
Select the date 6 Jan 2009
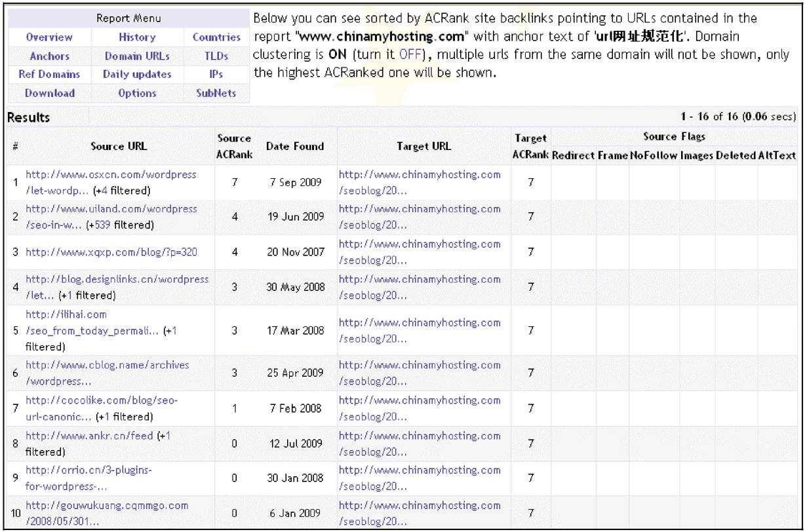(x=295, y=514)
